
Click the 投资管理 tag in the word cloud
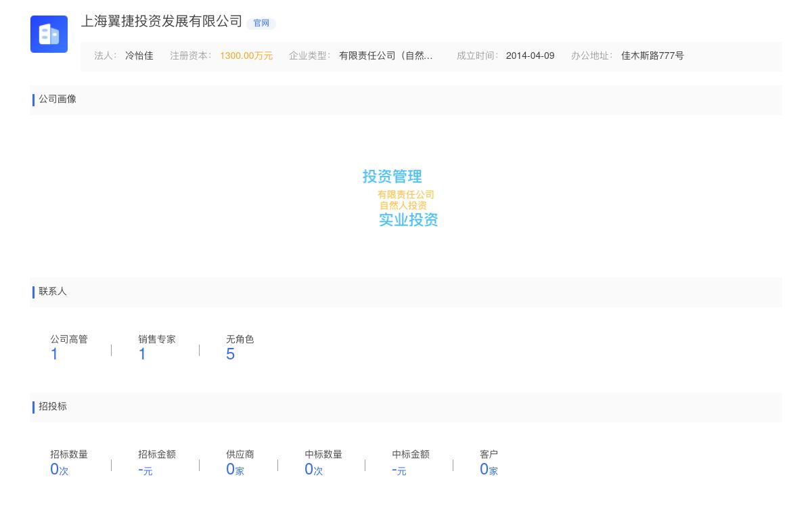392,177
